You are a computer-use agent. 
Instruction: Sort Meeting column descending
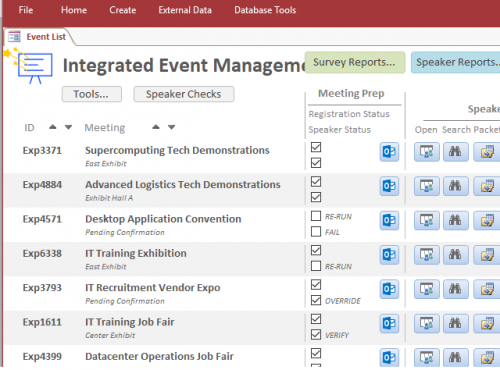pyautogui.click(x=171, y=127)
